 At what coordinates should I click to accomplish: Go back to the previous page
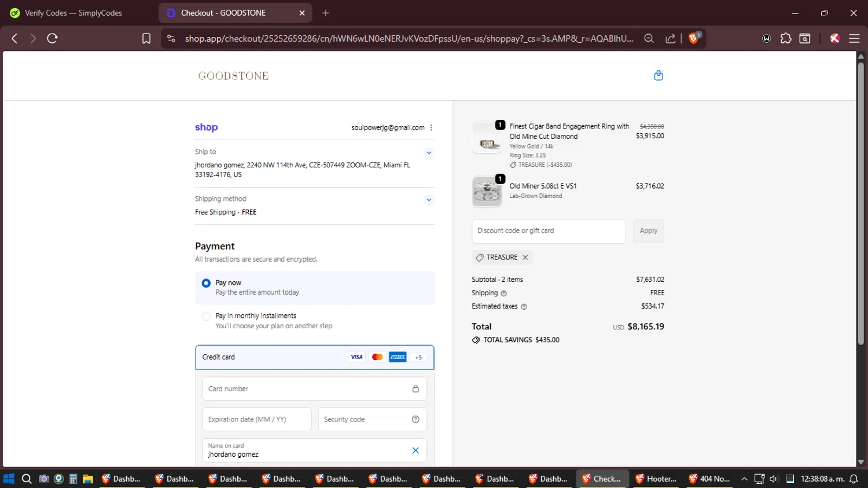point(14,38)
